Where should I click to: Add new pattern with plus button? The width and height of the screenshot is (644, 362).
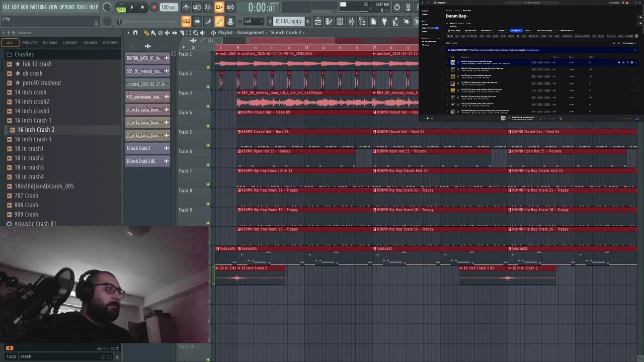click(307, 21)
